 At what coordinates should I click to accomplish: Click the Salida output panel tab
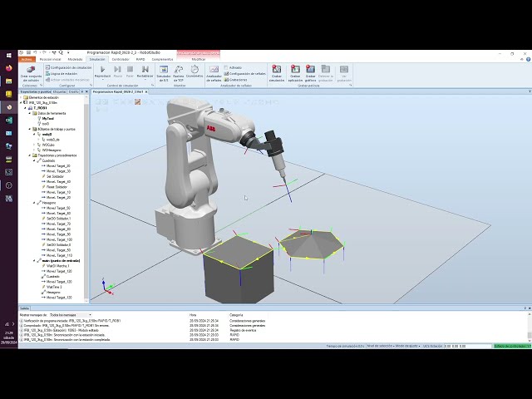point(24,308)
